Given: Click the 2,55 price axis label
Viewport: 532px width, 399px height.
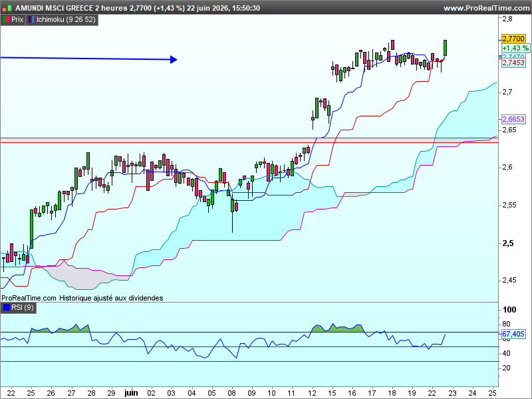Looking at the screenshot, I should point(509,205).
